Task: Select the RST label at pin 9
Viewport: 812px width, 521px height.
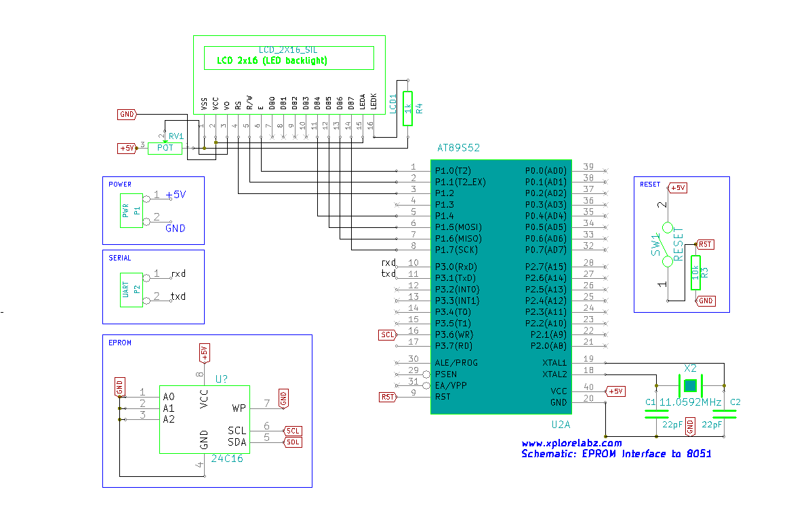Action: click(388, 397)
